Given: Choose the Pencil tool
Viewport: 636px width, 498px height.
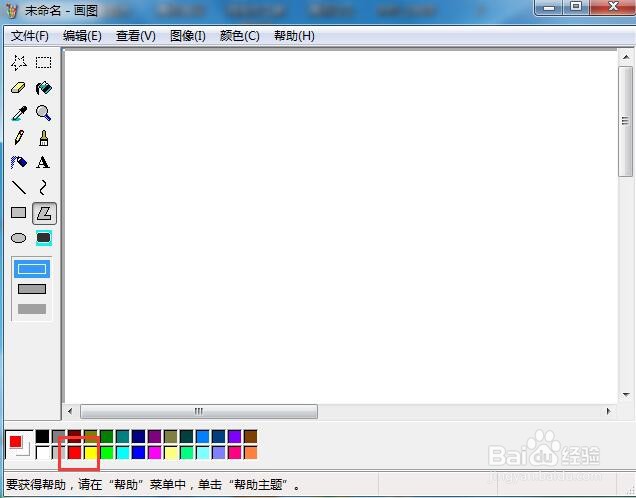Looking at the screenshot, I should [19, 138].
